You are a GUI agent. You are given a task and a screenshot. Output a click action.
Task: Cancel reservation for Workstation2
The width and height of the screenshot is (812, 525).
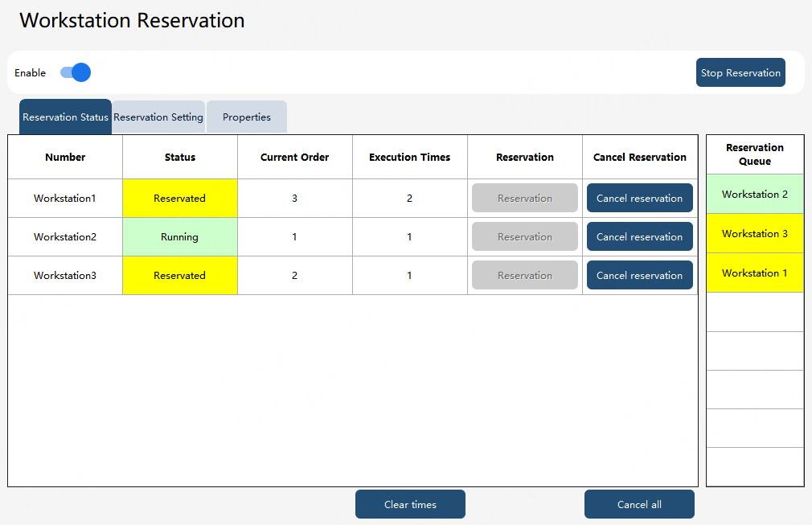click(640, 236)
